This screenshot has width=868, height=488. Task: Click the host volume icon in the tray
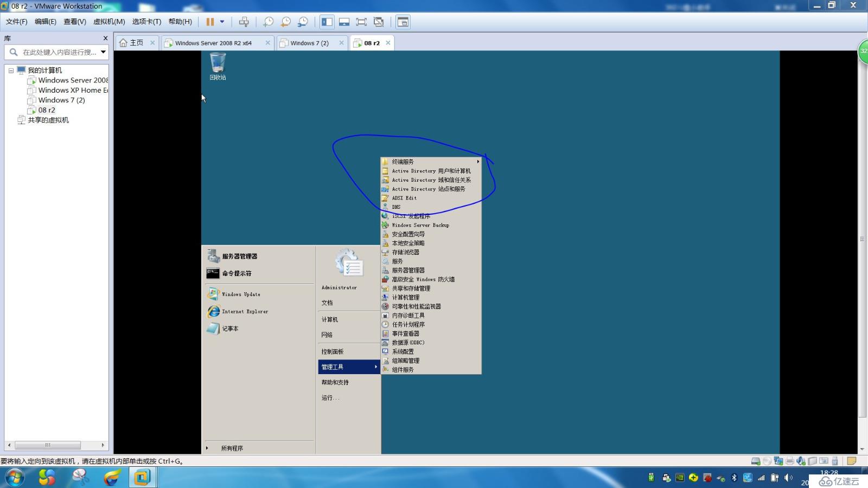pos(788,478)
